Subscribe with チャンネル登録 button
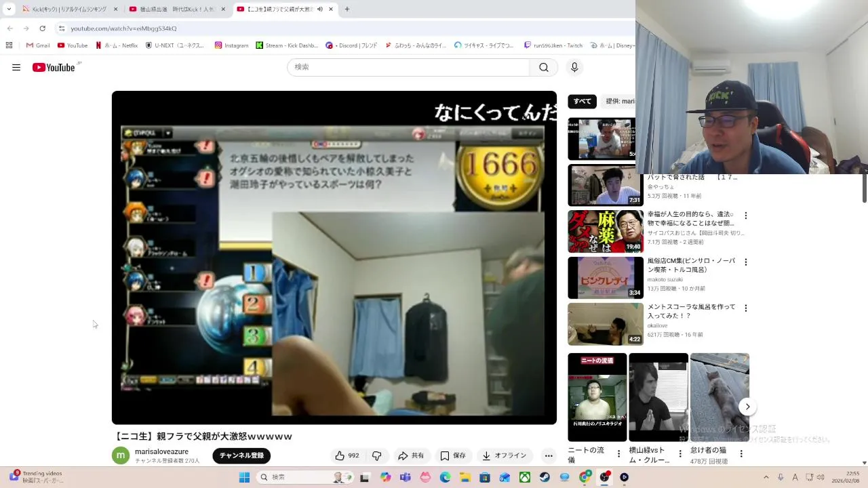This screenshot has height=488, width=868. [x=241, y=455]
